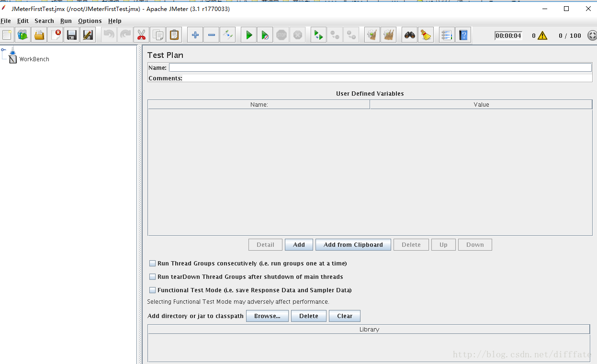
Task: Click the Collapse All minus icon
Action: tap(212, 35)
